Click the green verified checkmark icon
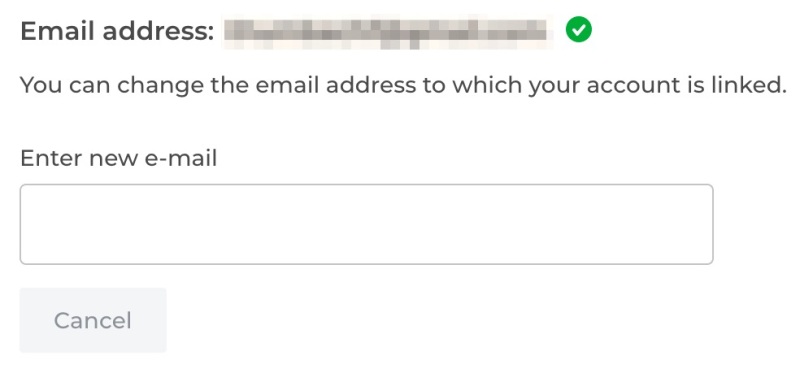This screenshot has width=800, height=369. 579,29
